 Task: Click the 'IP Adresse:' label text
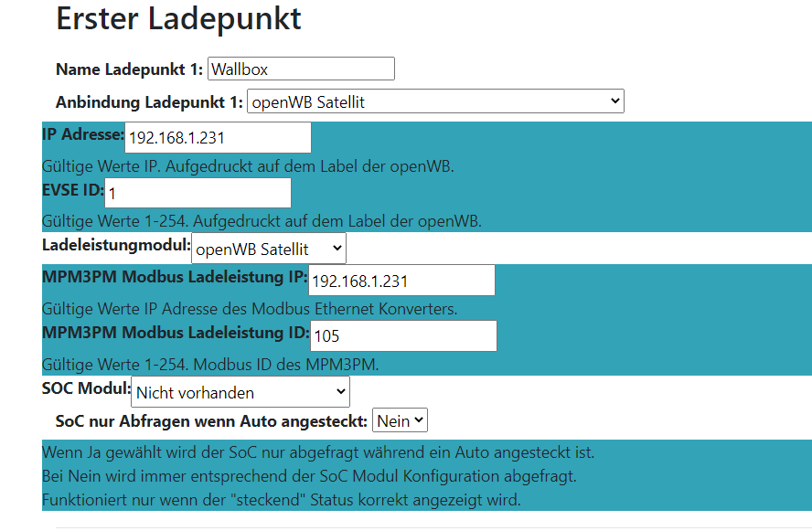tap(82, 134)
